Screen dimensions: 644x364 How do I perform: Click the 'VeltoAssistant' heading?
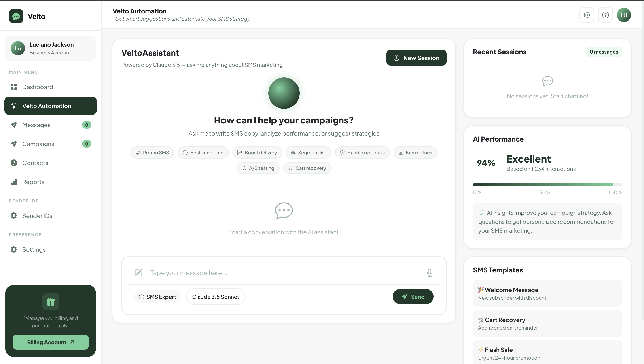[x=150, y=53]
